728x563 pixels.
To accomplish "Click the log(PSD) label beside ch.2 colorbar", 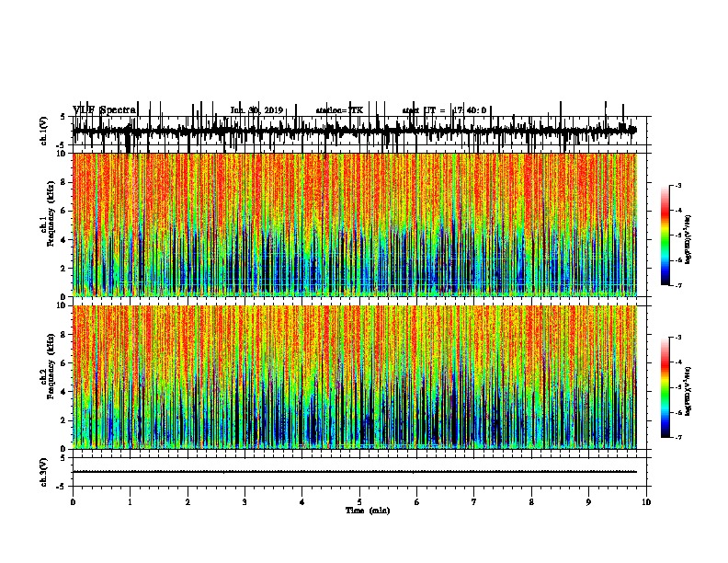I will 688,391.
